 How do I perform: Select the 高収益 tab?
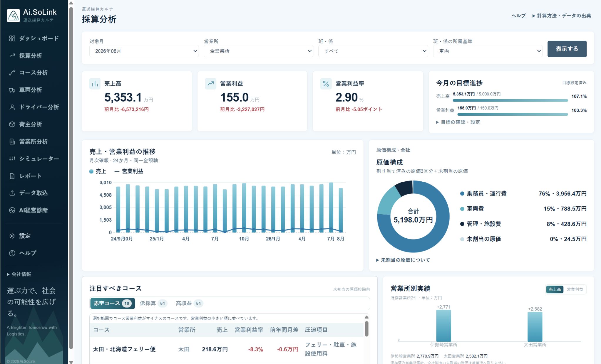(x=189, y=304)
